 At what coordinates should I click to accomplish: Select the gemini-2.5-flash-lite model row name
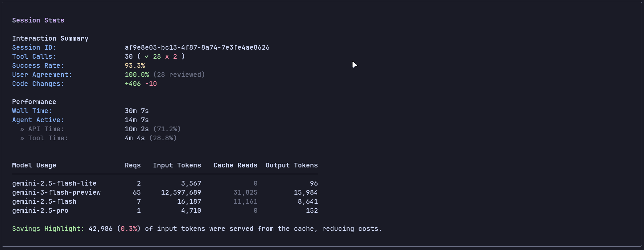[54, 183]
